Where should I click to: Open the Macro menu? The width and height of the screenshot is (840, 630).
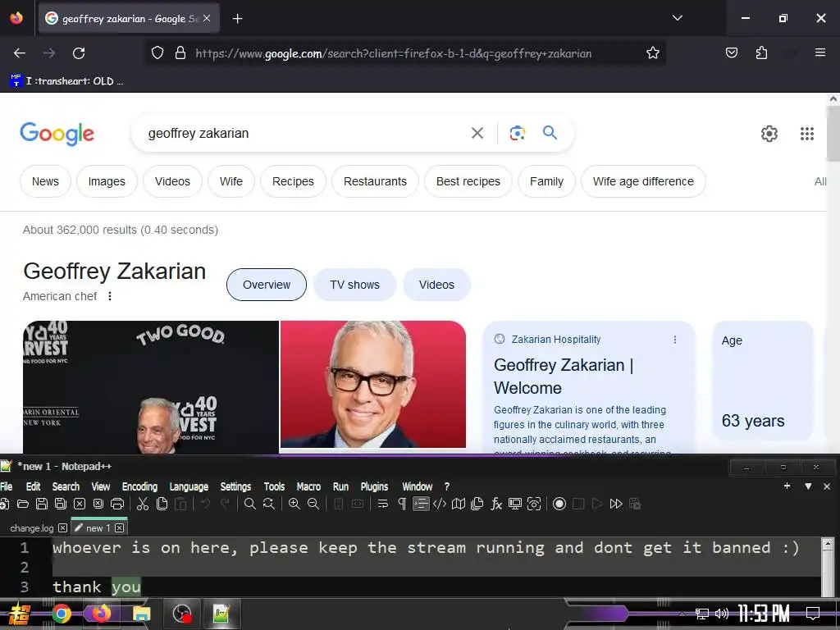(308, 486)
